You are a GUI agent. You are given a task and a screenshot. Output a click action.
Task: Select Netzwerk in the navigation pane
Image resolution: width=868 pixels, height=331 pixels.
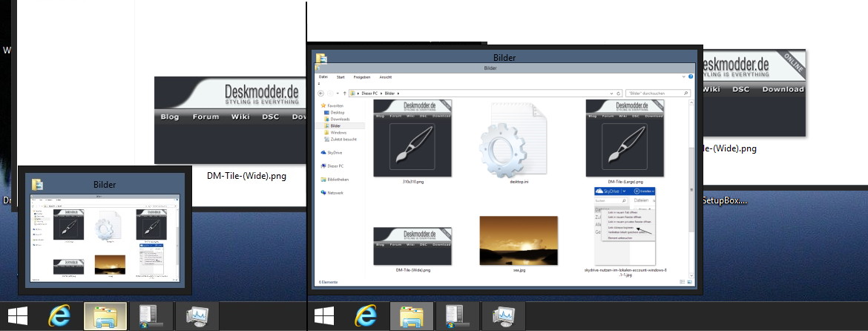click(x=332, y=193)
